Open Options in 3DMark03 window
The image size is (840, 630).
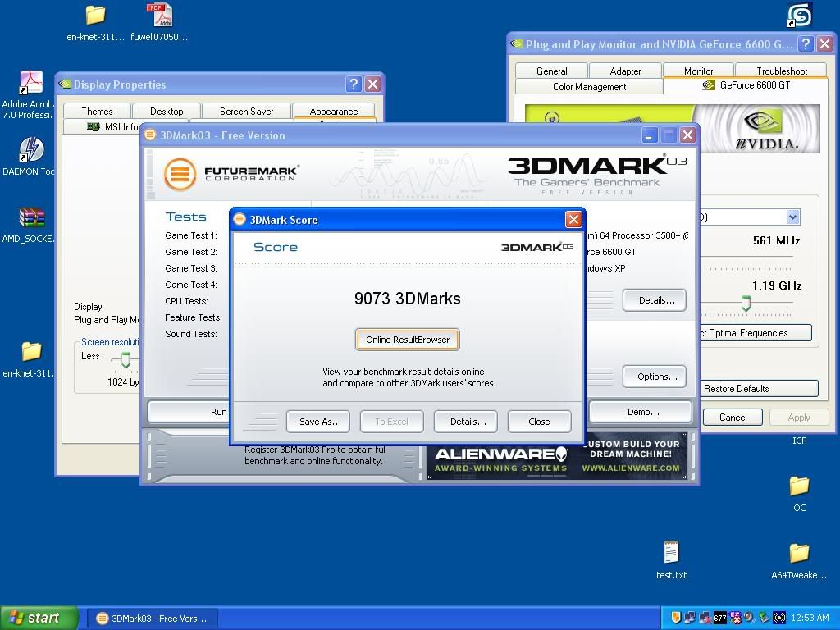[x=654, y=377]
